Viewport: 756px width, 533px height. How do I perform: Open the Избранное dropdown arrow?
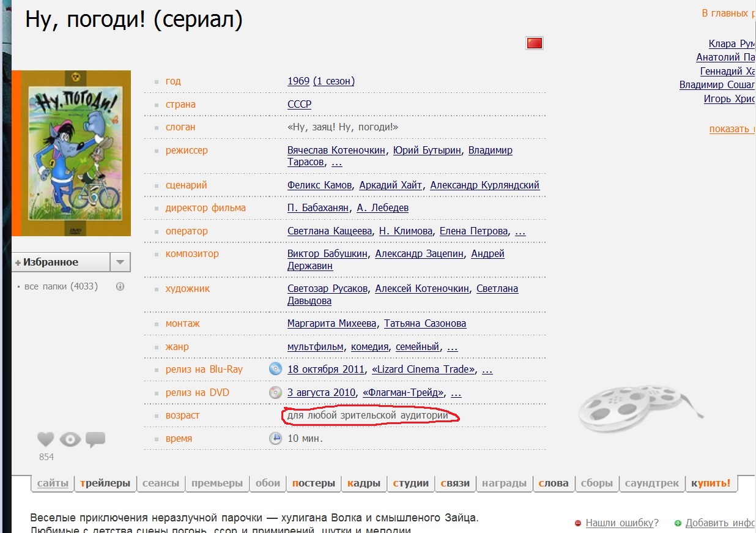pyautogui.click(x=120, y=263)
